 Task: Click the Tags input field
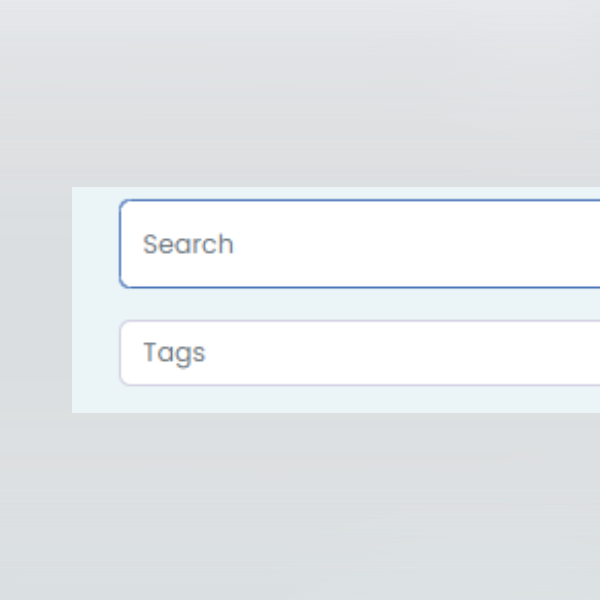[360, 353]
